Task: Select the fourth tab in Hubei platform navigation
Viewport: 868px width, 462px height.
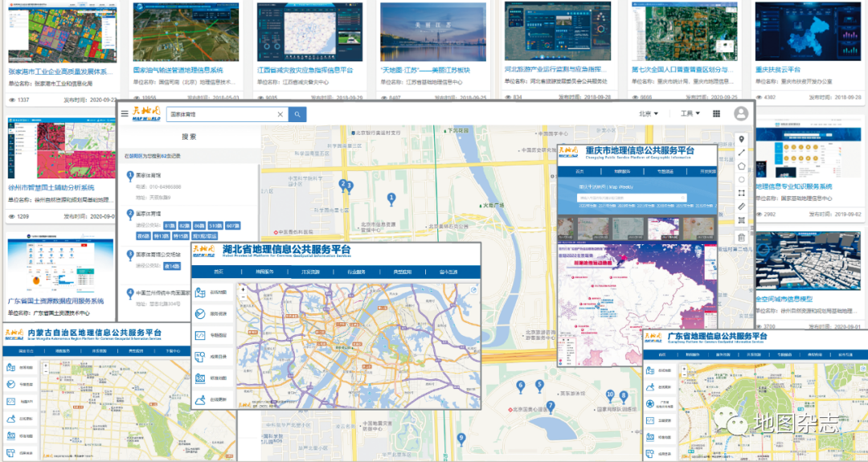Action: tap(357, 272)
